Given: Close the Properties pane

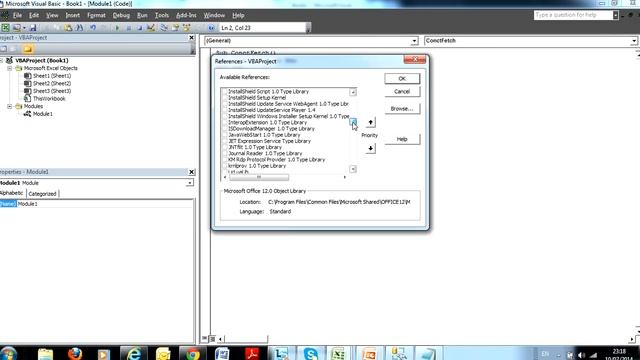Looking at the screenshot, I should pyautogui.click(x=191, y=172).
